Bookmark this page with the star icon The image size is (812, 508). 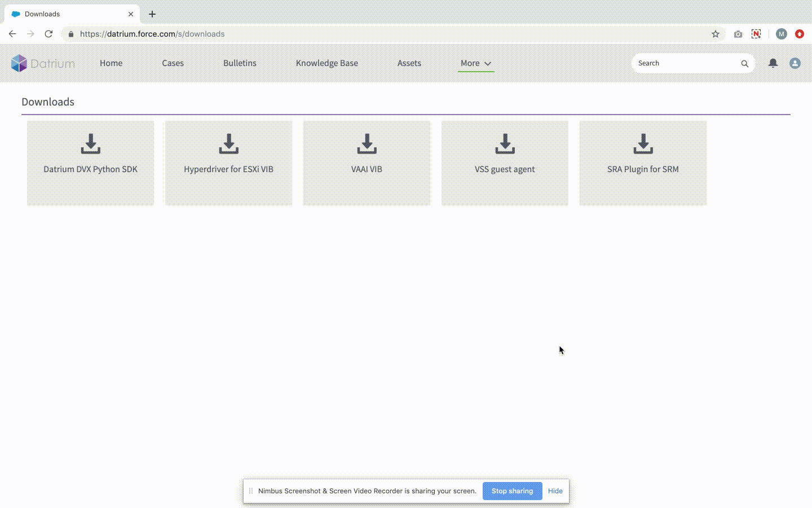pyautogui.click(x=716, y=34)
